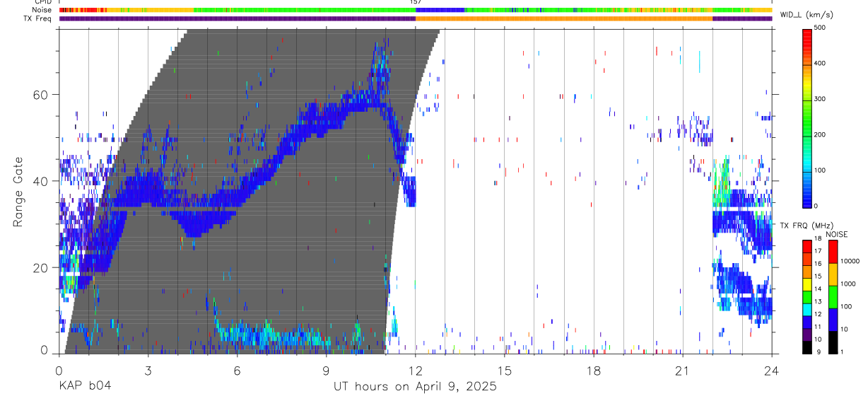Click the x-axis tick label '6'
The image size is (868, 401).
coord(237,370)
